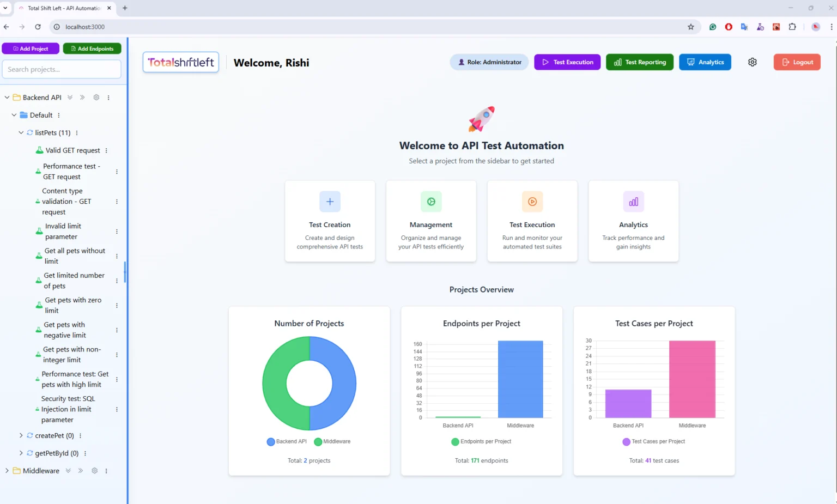Expand the createPet endpoint
The image size is (837, 504).
tap(20, 435)
